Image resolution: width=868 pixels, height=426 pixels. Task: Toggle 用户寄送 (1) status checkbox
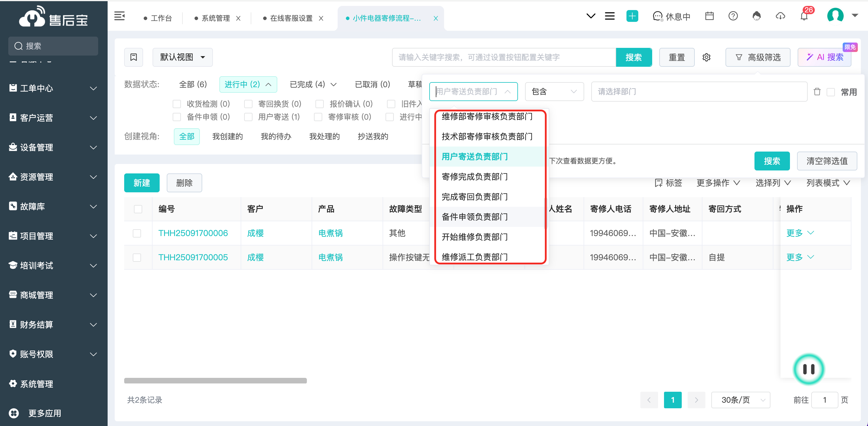(249, 117)
